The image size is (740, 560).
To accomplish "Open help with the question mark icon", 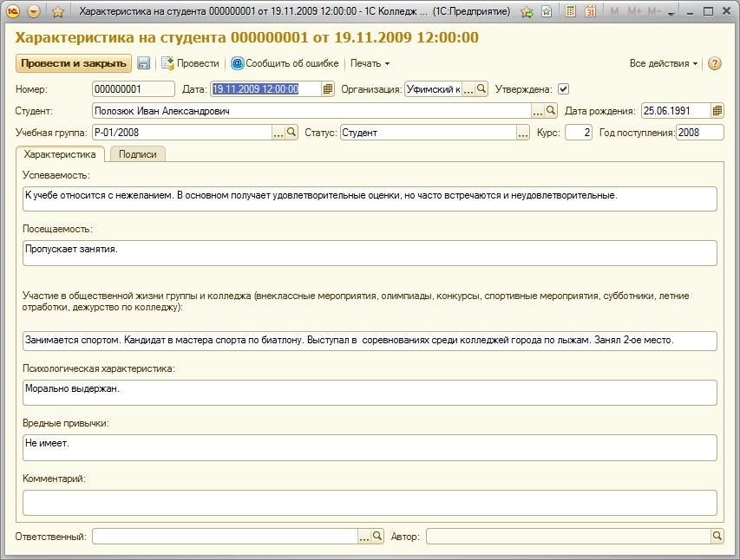I will 715,63.
